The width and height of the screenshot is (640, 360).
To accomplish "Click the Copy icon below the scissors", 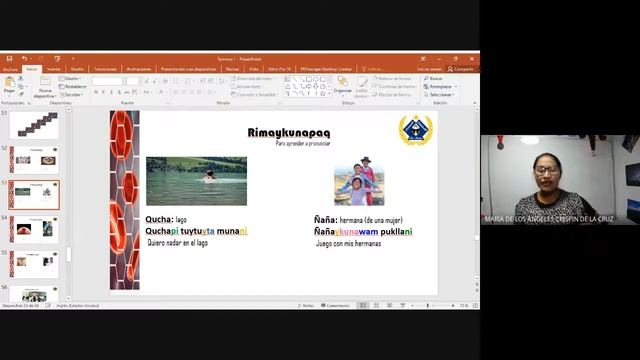I will pos(20,86).
